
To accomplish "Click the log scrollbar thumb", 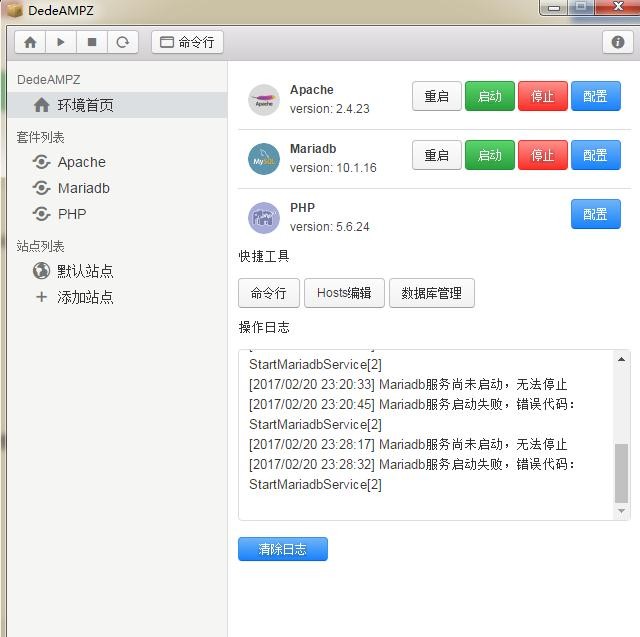I will pos(621,473).
